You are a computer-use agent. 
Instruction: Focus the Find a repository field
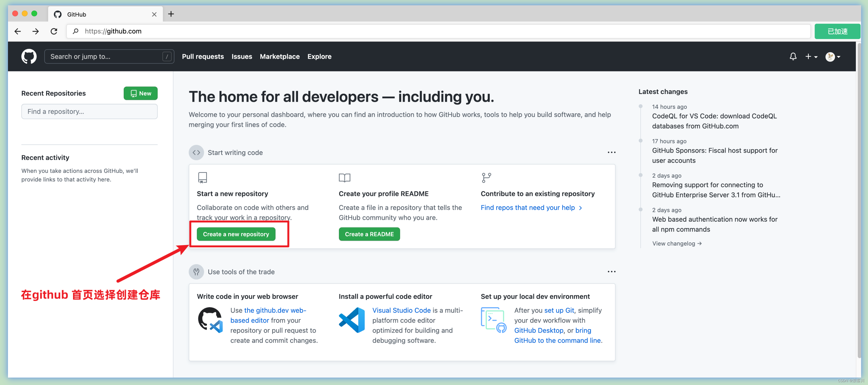(89, 112)
